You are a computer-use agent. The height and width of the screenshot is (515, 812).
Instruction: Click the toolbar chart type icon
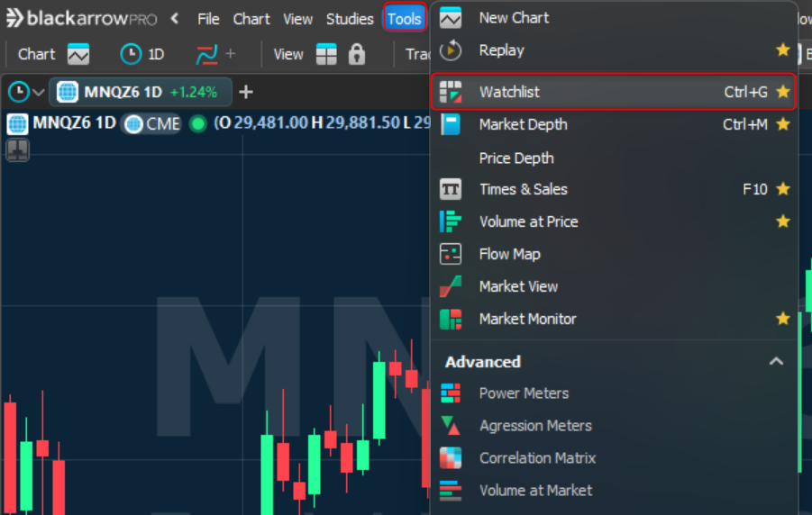[78, 54]
